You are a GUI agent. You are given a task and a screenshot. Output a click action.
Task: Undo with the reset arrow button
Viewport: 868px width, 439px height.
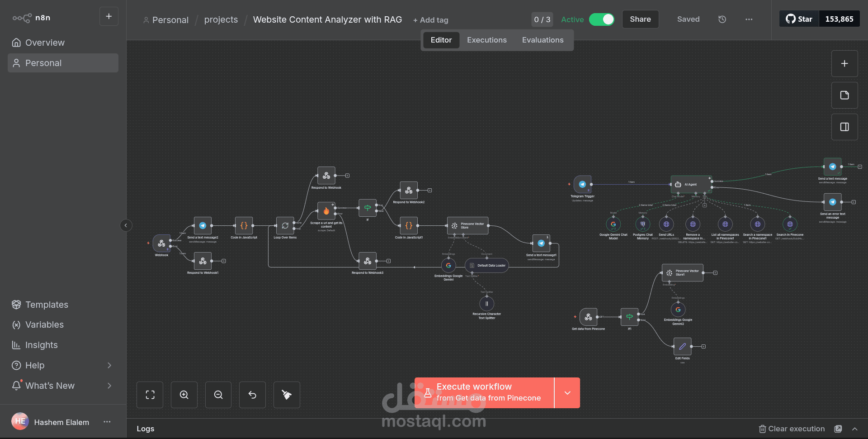pyautogui.click(x=252, y=395)
